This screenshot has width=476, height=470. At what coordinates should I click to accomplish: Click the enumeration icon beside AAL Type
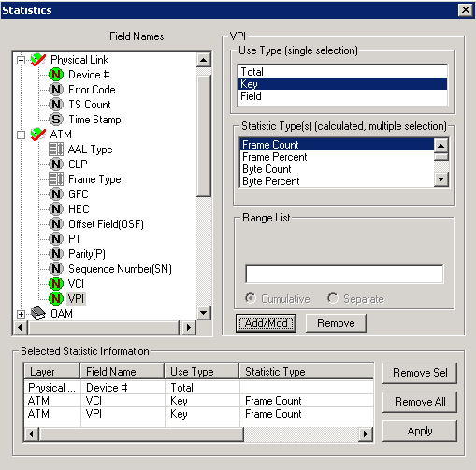pyautogui.click(x=56, y=150)
